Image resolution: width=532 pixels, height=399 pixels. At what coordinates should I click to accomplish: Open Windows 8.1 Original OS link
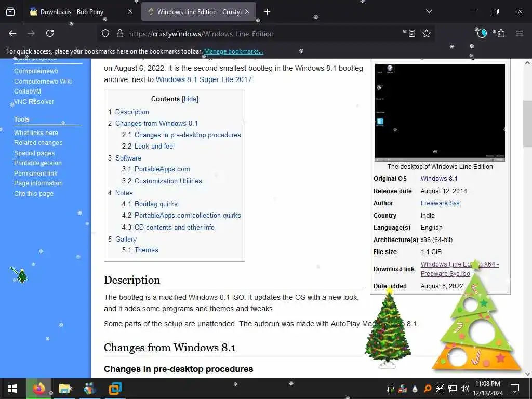click(x=439, y=179)
